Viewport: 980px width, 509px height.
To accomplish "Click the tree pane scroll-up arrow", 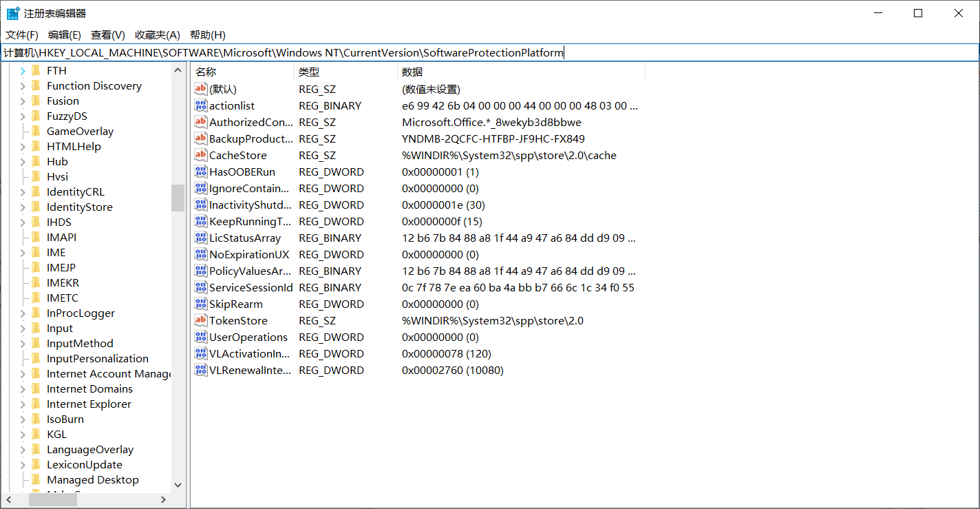I will (x=178, y=70).
